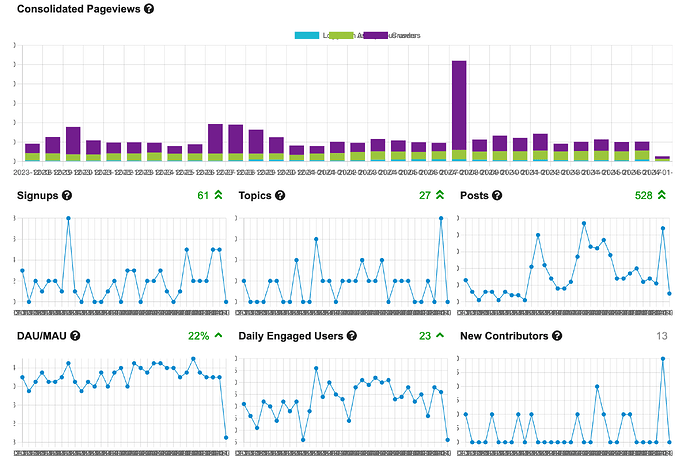690x471 pixels.
Task: Click the DAU/MAU help question-mark icon
Action: pos(75,336)
